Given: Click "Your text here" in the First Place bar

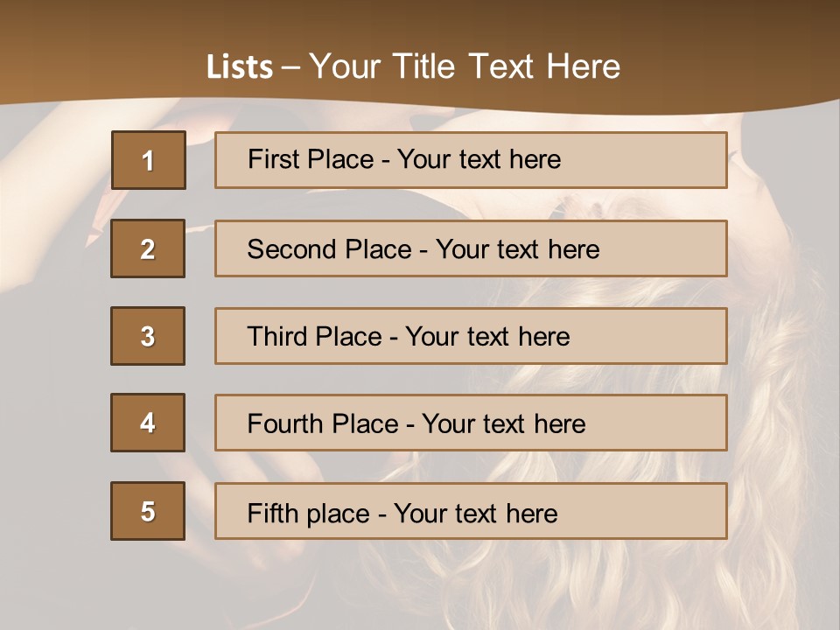Looking at the screenshot, I should pyautogui.click(x=479, y=159).
